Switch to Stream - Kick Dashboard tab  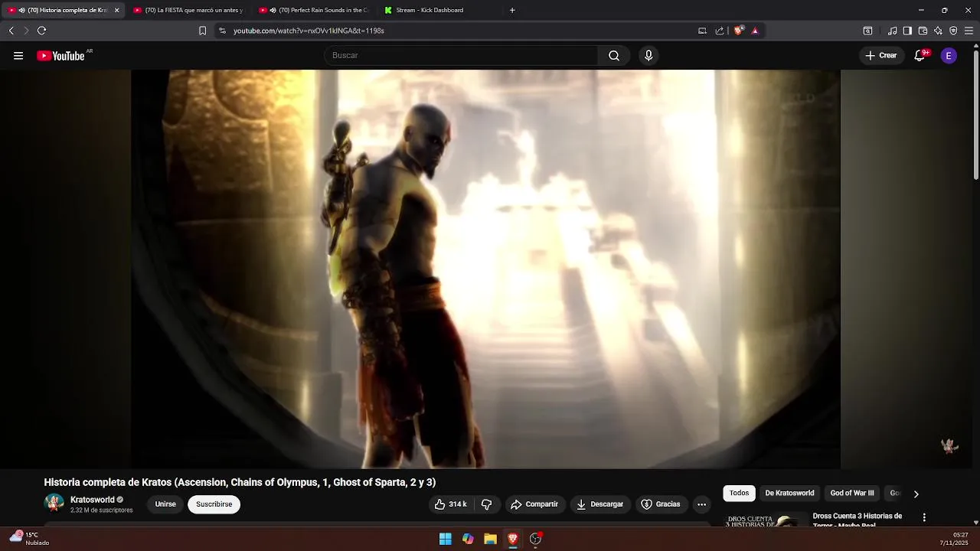440,10
